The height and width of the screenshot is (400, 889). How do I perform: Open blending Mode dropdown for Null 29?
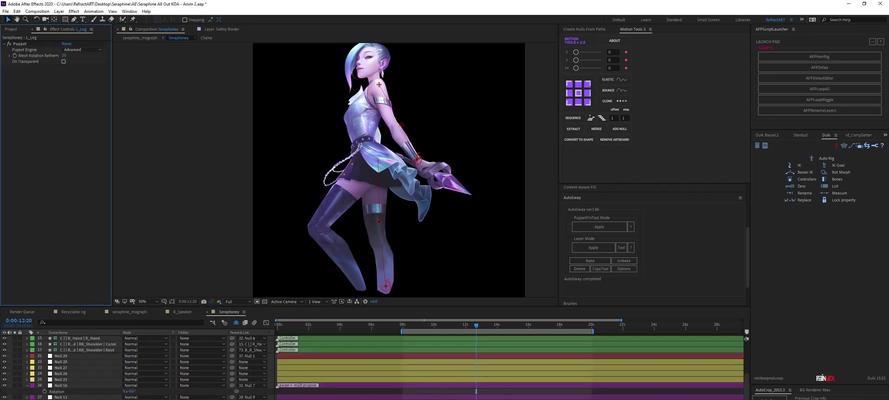click(146, 356)
